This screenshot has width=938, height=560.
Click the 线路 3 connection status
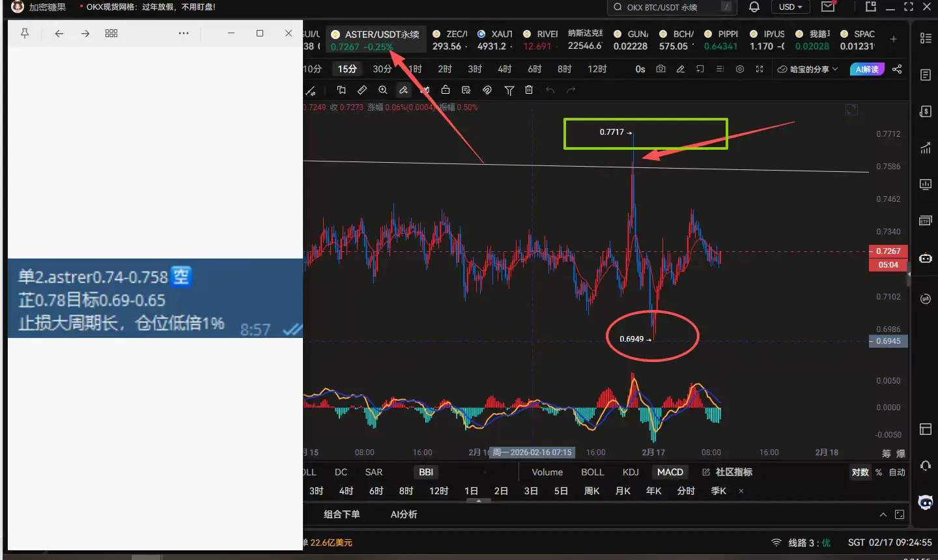801,542
